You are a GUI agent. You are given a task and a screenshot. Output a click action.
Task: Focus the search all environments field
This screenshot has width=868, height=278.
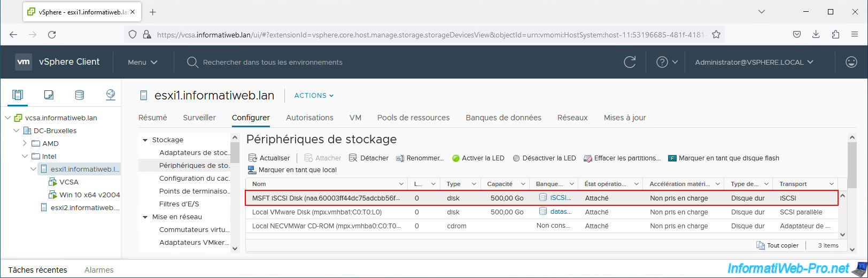(273, 62)
